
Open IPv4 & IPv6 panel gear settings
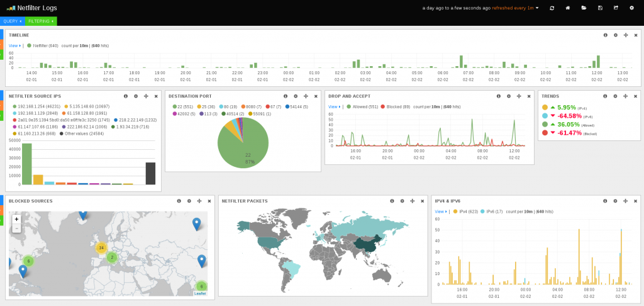[615, 201]
